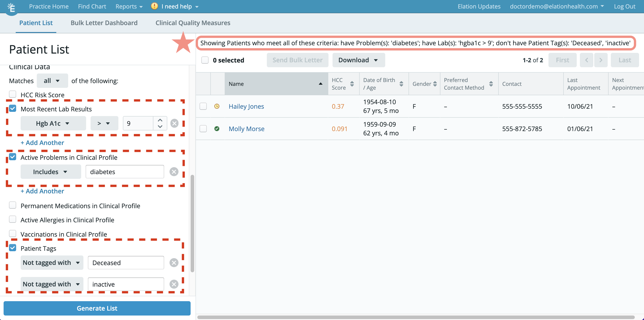The image size is (644, 320).
Task: Click the pending status clock icon for Hailey Jones
Action: click(217, 106)
